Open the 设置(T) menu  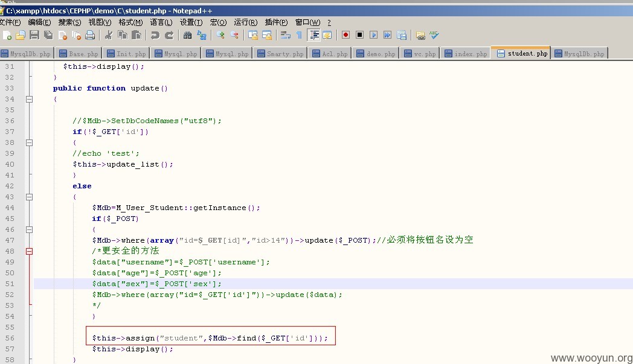[x=191, y=22]
